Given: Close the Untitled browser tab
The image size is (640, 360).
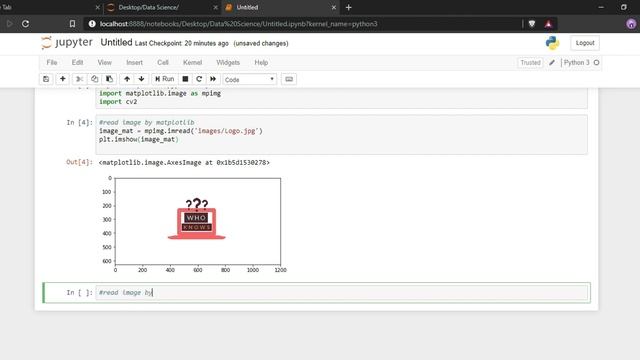Looking at the screenshot, I should tap(334, 7).
